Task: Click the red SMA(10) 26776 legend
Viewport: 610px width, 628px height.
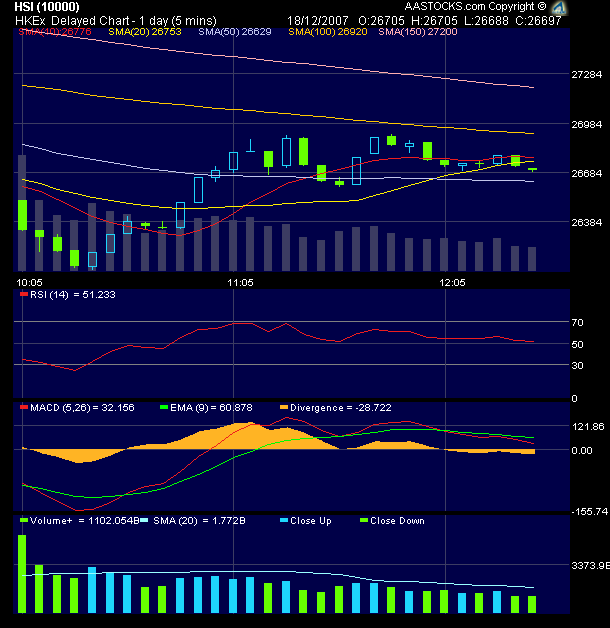Action: pyautogui.click(x=55, y=32)
